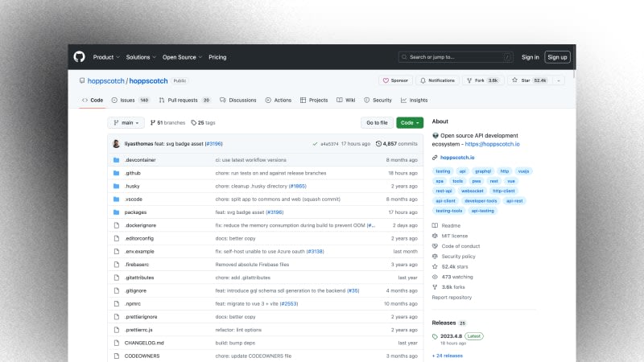Image resolution: width=644 pixels, height=362 pixels.
Task: Expand the star lists dropdown arrow
Action: (x=559, y=80)
